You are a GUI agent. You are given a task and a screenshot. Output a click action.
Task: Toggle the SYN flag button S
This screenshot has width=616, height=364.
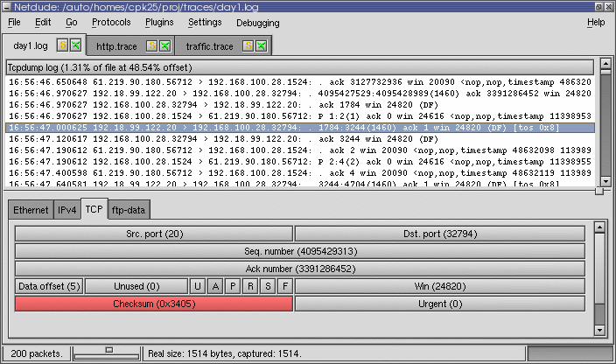coord(268,286)
